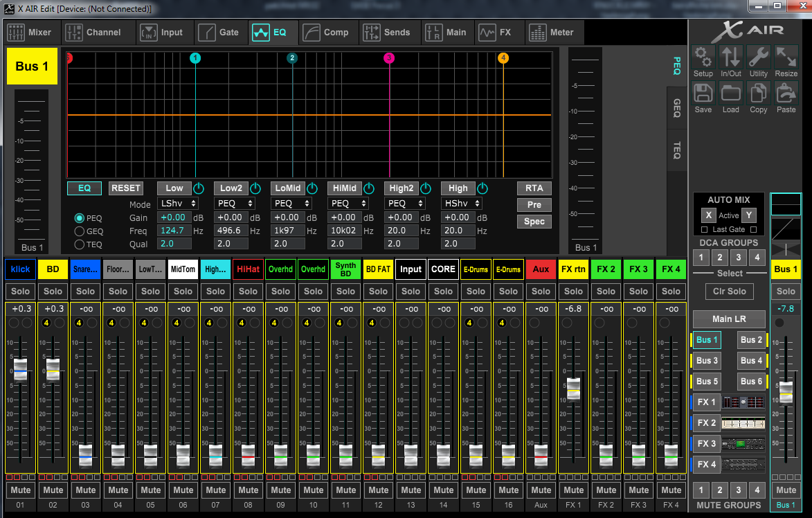Toggle the EQ on/off button
This screenshot has width=812, height=518.
pyautogui.click(x=84, y=188)
